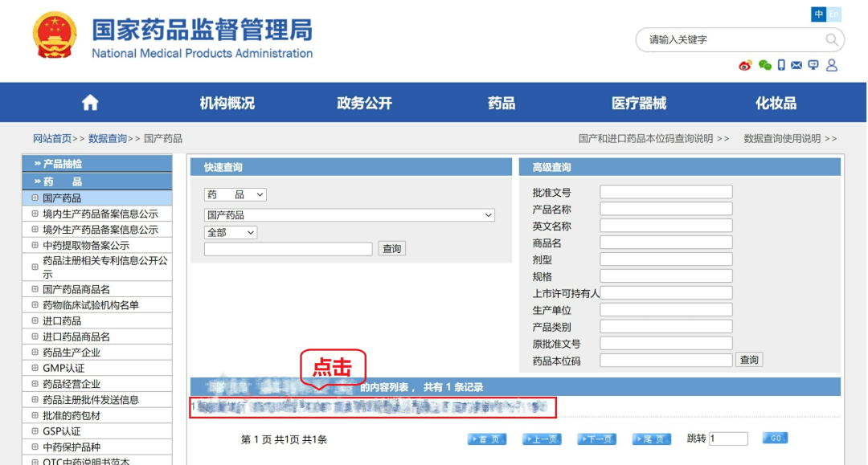
Task: Open the Weibo icon link
Action: coord(745,65)
